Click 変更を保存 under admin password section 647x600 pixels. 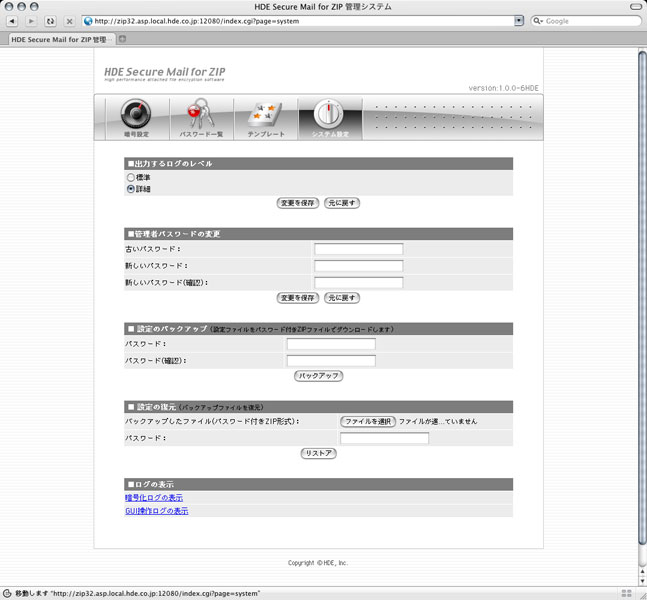[x=298, y=298]
